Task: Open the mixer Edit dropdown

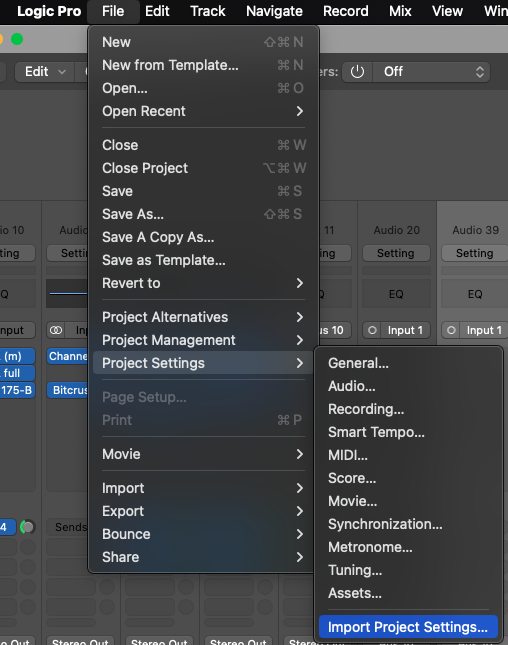Action: [44, 72]
